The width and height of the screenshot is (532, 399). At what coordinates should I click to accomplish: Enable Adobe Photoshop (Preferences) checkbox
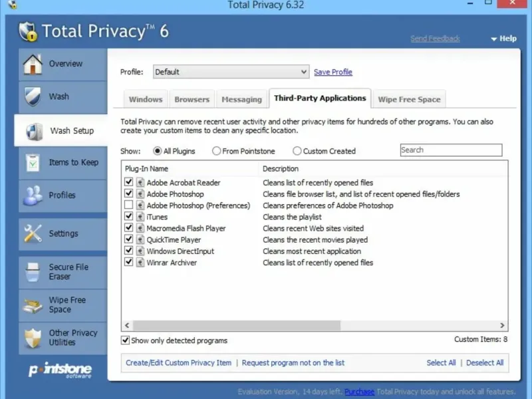[128, 205]
